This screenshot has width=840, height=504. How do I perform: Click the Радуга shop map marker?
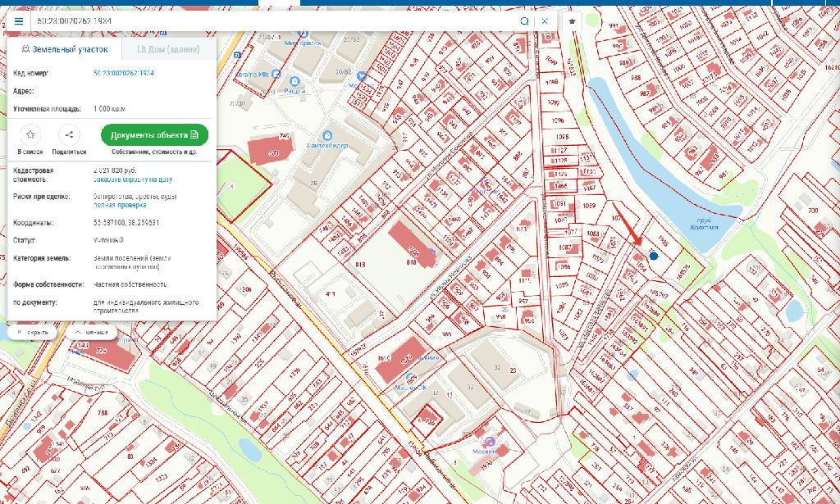(x=294, y=83)
